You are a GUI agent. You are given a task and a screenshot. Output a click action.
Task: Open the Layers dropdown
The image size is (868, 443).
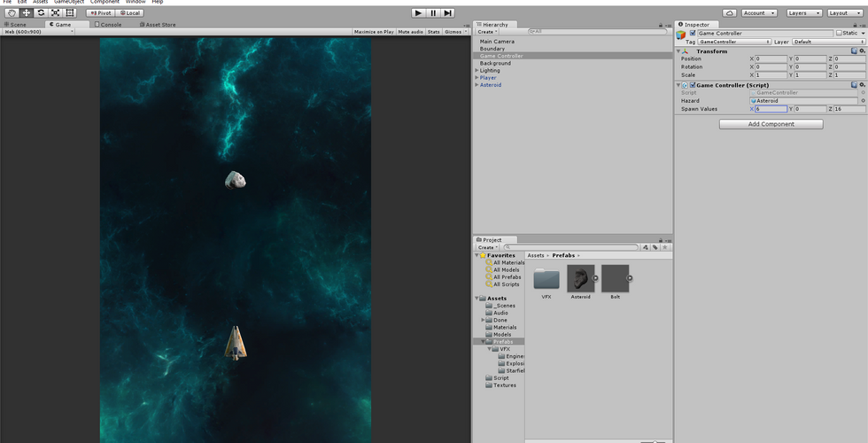point(803,13)
